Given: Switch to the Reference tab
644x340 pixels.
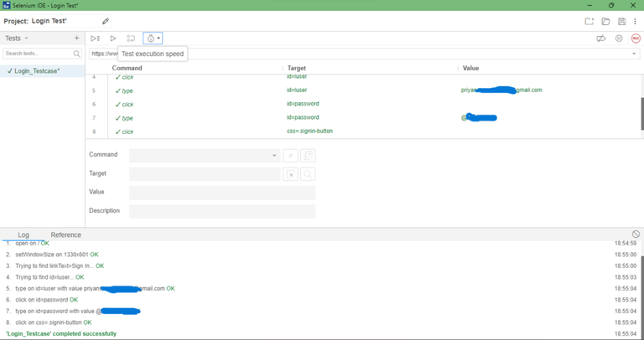Looking at the screenshot, I should (65, 235).
